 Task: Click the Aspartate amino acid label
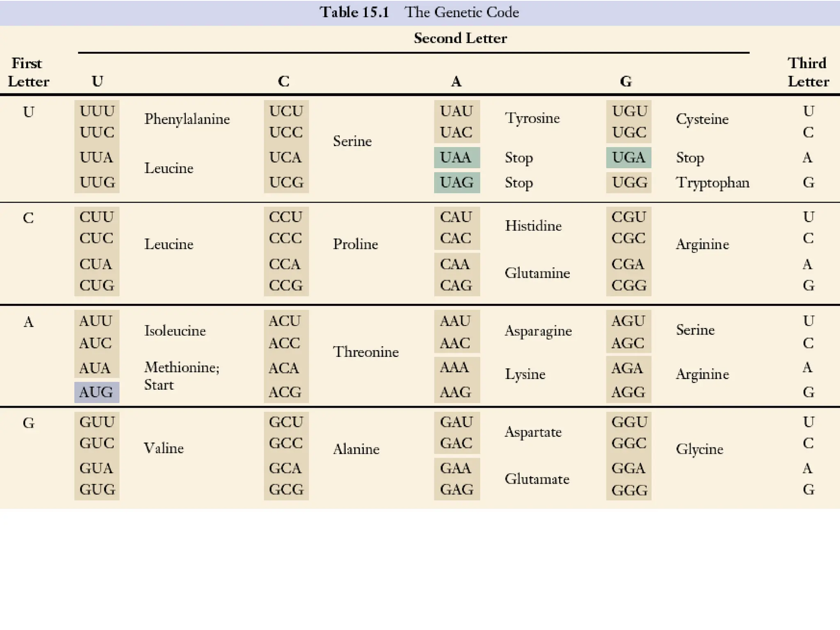click(x=533, y=432)
